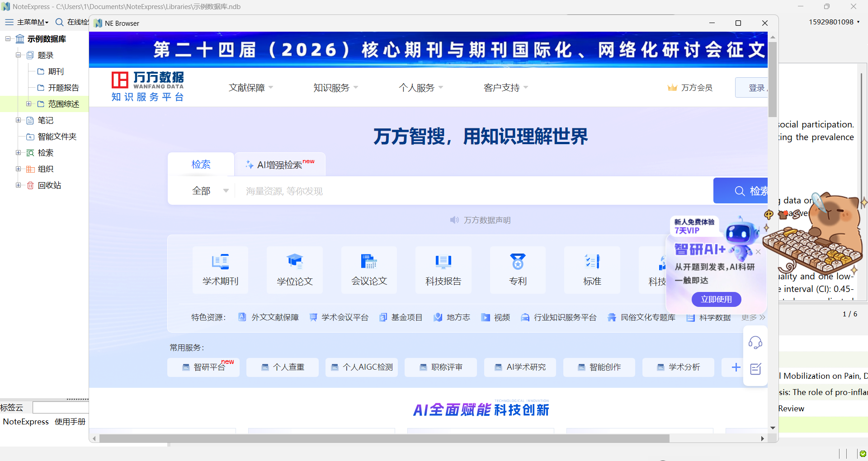The image size is (868, 461).
Task: Open the 标准 (Standards) resource icon
Action: coord(592,269)
